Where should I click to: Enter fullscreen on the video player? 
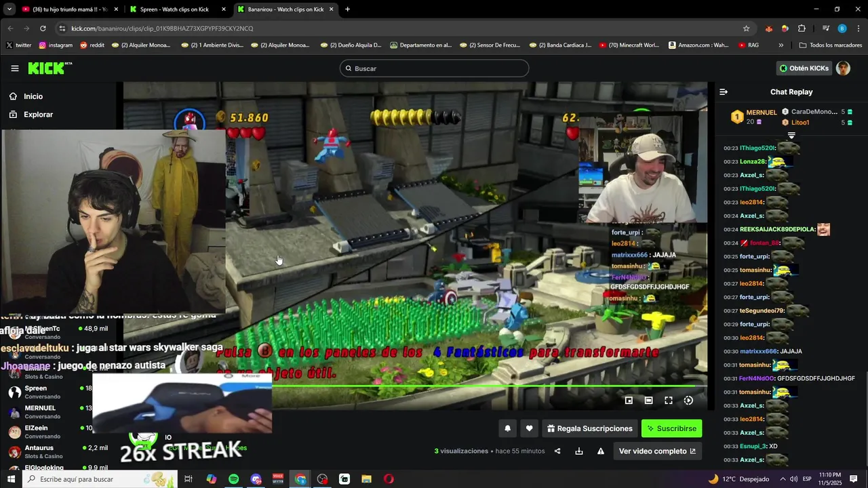[x=669, y=401]
